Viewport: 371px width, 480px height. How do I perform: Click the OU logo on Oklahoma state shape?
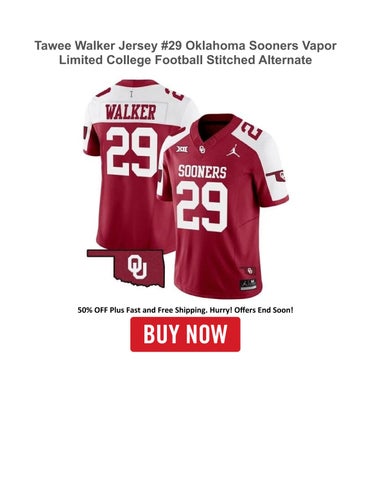[x=137, y=267]
